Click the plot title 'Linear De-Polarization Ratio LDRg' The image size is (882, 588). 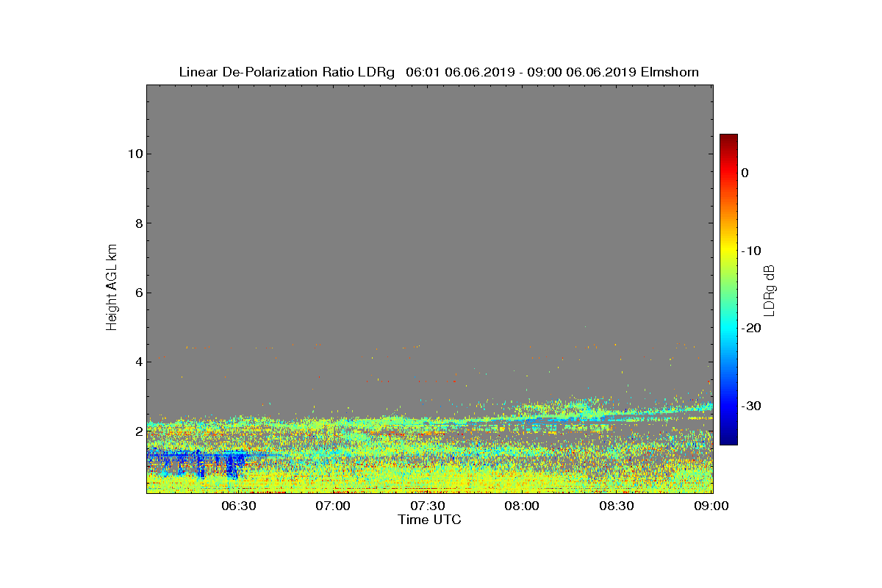pos(287,72)
